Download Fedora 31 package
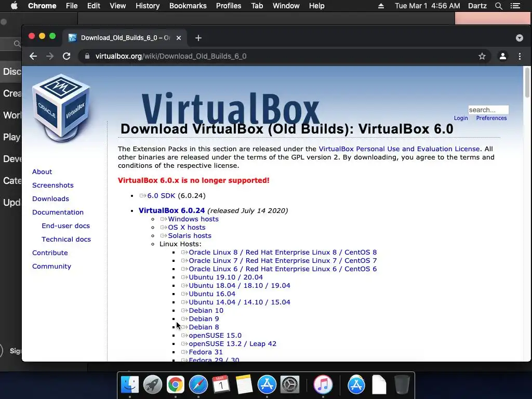This screenshot has height=399, width=532. point(206,352)
